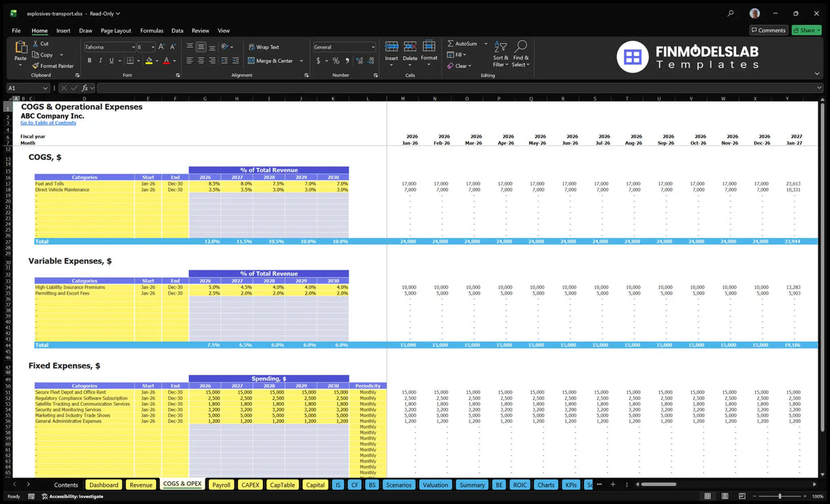
Task: Increase indent in Alignment group
Action: point(236,61)
